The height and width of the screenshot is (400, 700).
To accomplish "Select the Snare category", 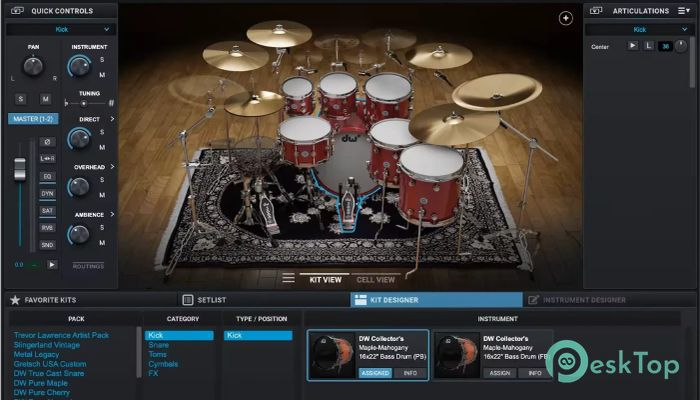I will tap(158, 345).
